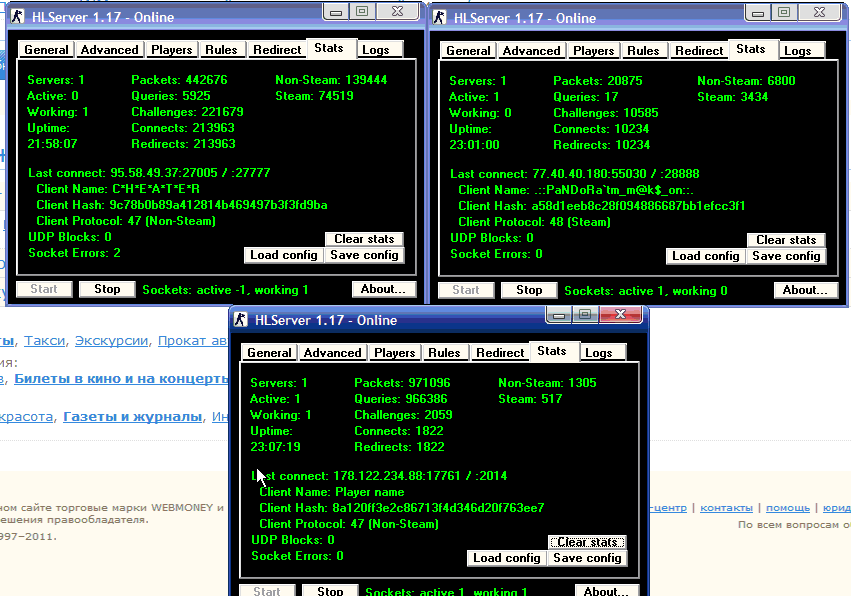Open General tab in bottom HLServer window

point(269,353)
